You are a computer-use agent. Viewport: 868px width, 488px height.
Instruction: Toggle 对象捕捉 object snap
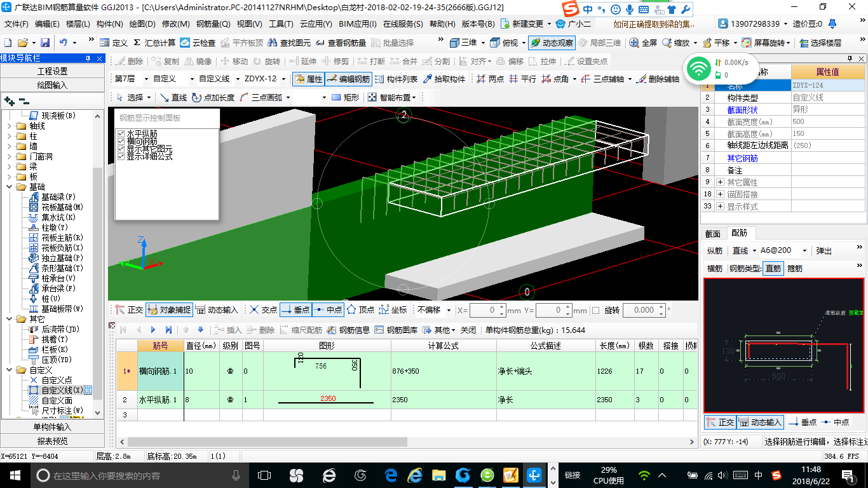[169, 310]
